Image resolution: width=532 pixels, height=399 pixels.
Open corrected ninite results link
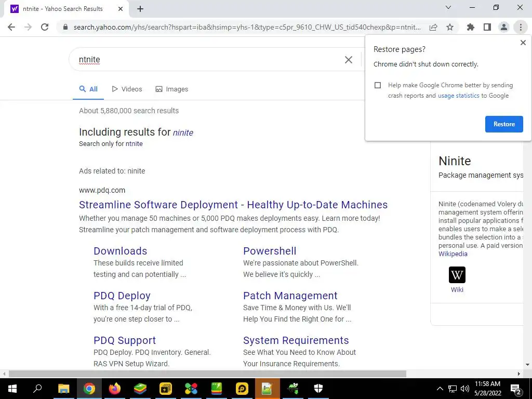point(183,132)
